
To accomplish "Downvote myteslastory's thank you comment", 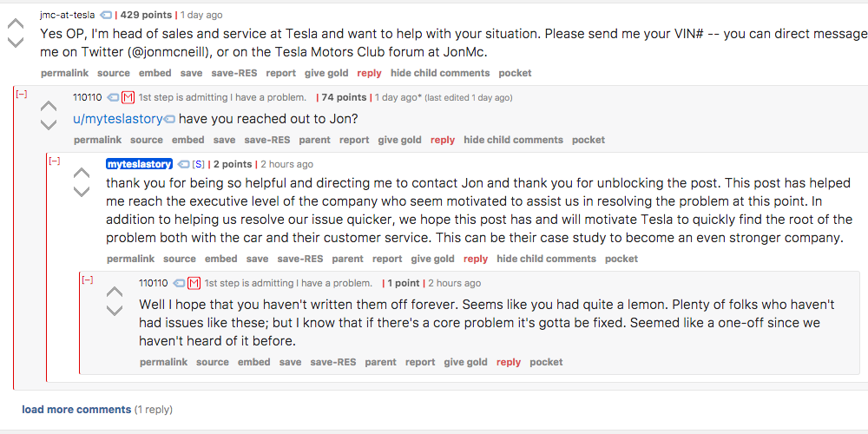I will pyautogui.click(x=82, y=192).
